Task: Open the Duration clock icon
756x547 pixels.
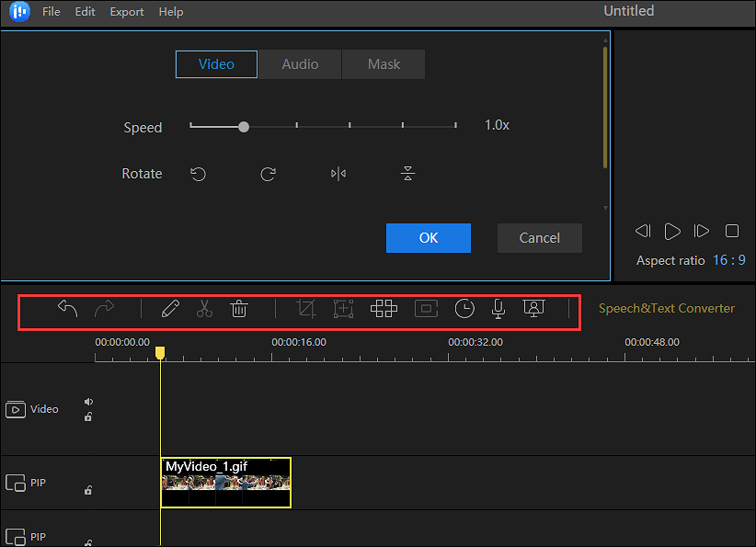Action: point(464,309)
